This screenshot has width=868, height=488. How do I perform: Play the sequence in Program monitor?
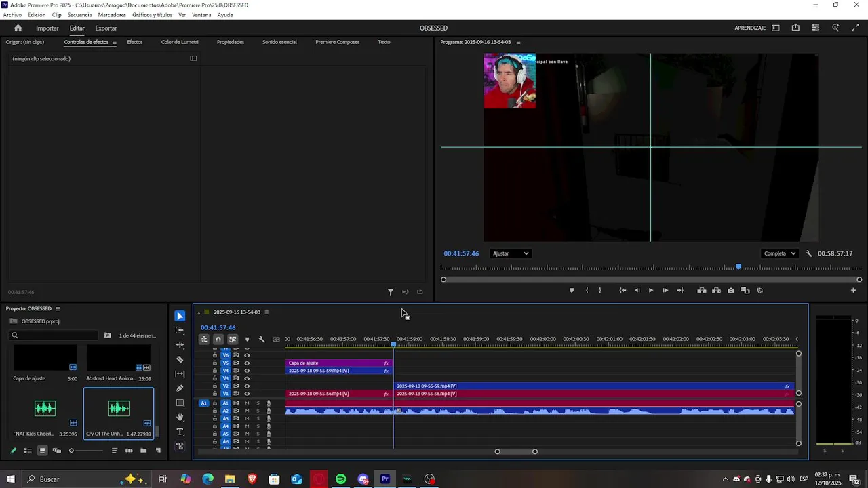(x=651, y=291)
